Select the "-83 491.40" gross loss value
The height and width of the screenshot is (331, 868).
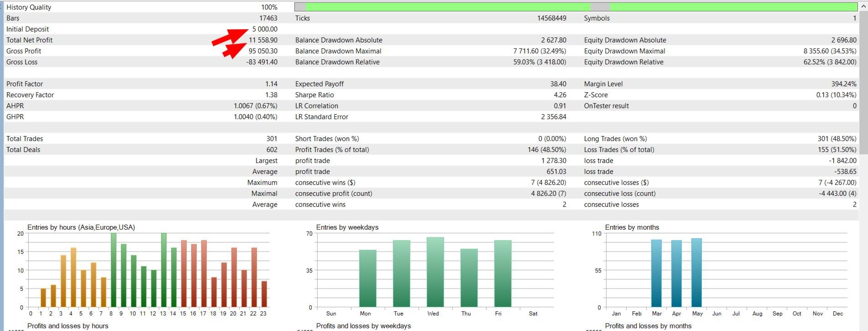[262, 62]
